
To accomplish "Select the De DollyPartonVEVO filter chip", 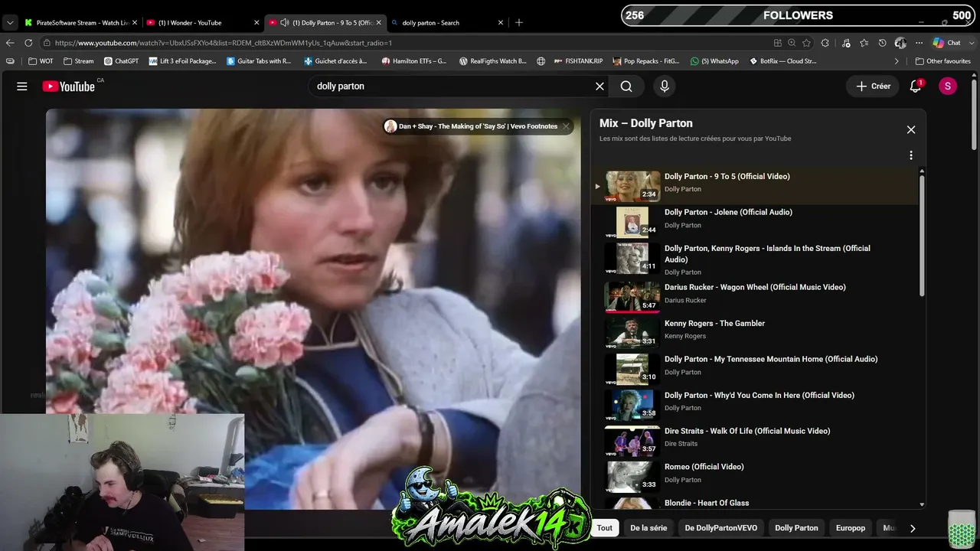I will [721, 528].
